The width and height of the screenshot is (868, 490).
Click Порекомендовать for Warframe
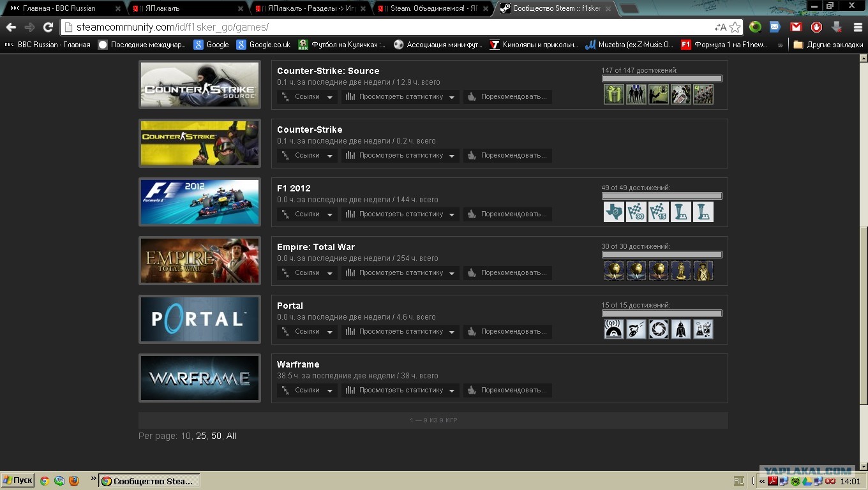click(507, 390)
